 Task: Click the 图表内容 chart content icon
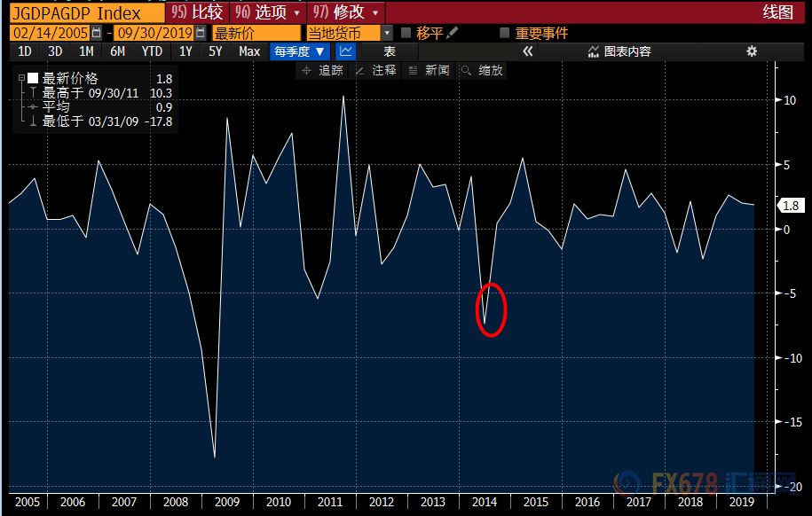pyautogui.click(x=594, y=51)
